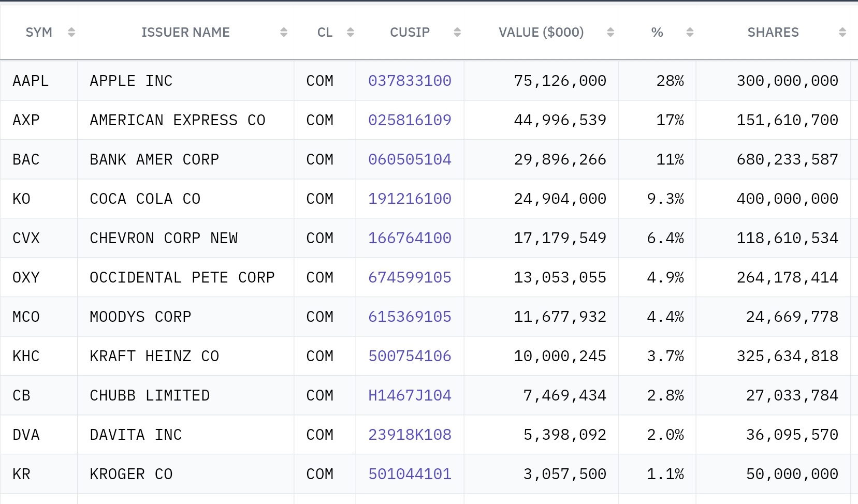Open CUSIP link 615369105
Image resolution: width=858 pixels, height=504 pixels.
(x=410, y=317)
